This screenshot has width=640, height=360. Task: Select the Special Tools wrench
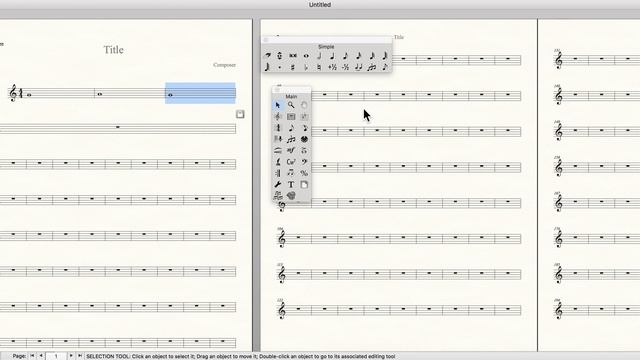click(278, 185)
